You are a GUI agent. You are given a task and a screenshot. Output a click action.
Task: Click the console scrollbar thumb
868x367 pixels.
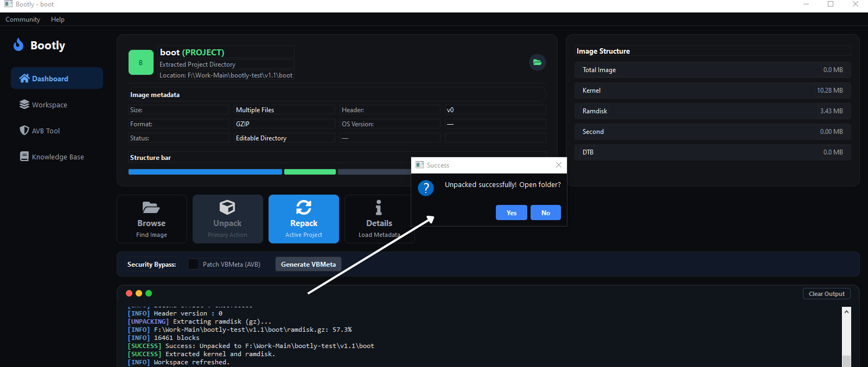[846, 361]
